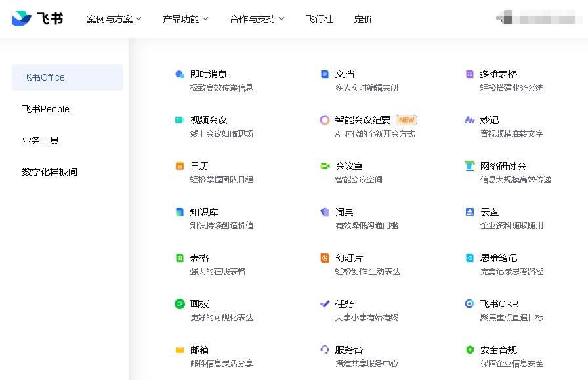Open the 定价 pricing page
Image resolution: width=588 pixels, height=380 pixels.
(x=363, y=19)
